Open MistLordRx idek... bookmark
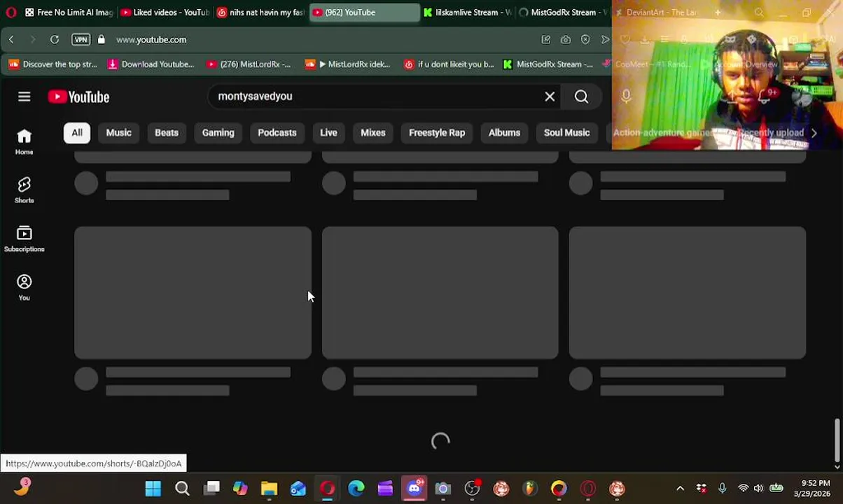Viewport: 843px width, 504px height. 347,64
